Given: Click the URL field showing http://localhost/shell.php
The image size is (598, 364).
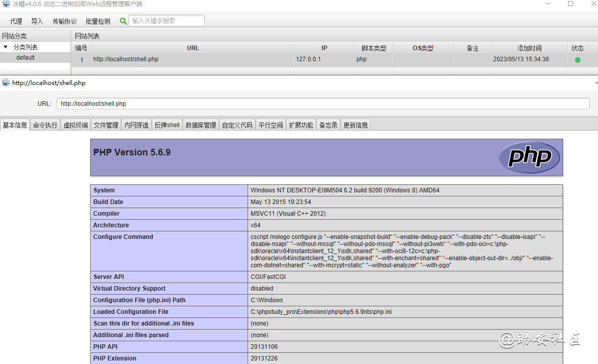Looking at the screenshot, I should point(323,104).
